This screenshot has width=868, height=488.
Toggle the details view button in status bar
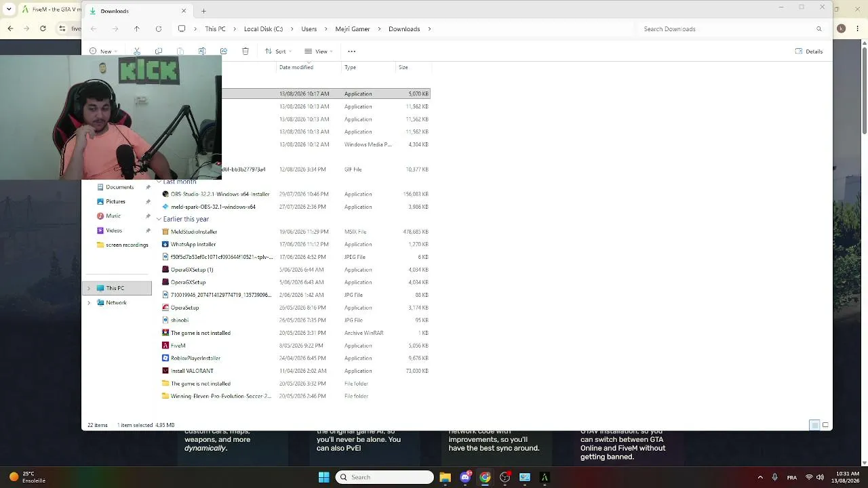(x=814, y=425)
